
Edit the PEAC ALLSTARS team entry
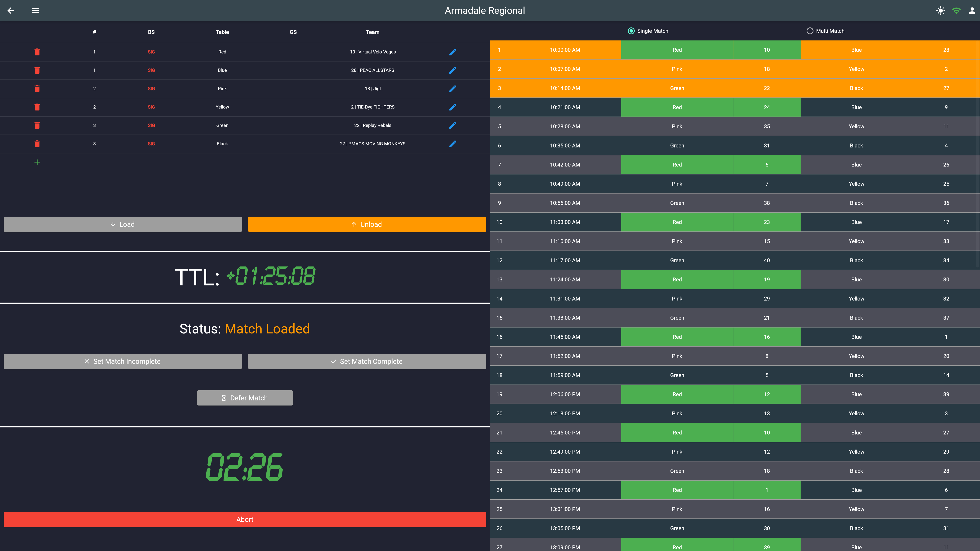pos(452,70)
